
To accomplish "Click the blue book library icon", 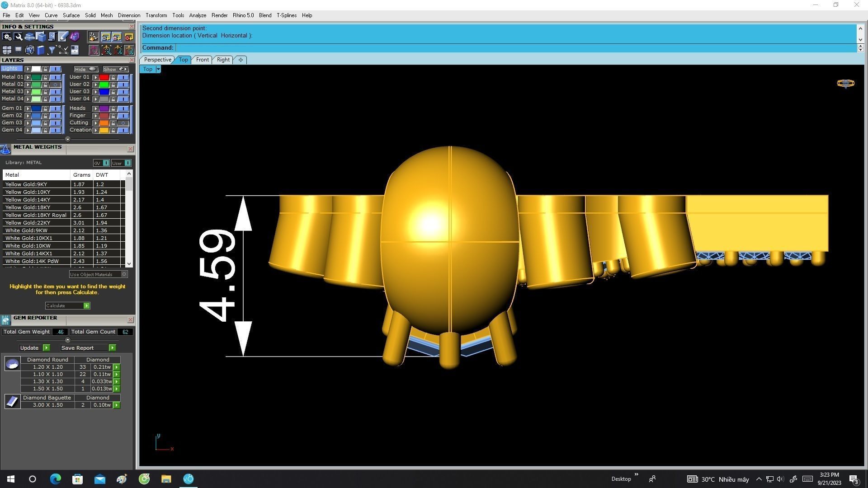I will point(41,50).
